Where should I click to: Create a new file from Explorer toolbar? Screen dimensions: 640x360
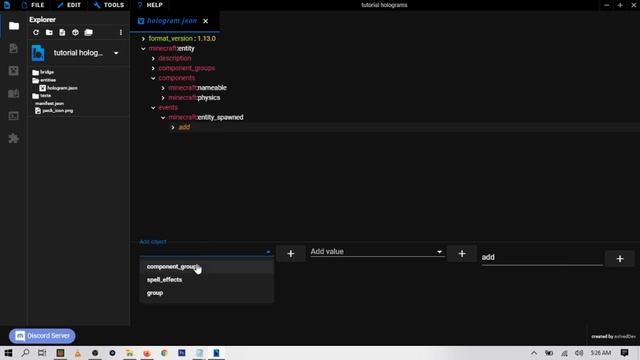point(62,32)
